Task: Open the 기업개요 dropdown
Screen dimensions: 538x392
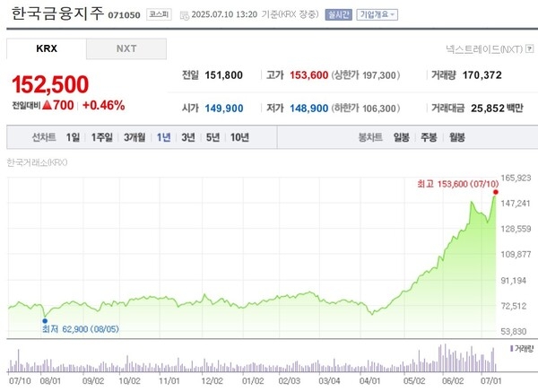Action: click(377, 15)
